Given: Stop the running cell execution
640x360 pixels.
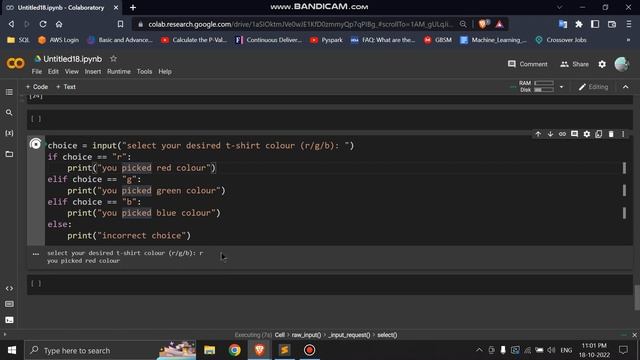Looking at the screenshot, I should click(x=36, y=144).
